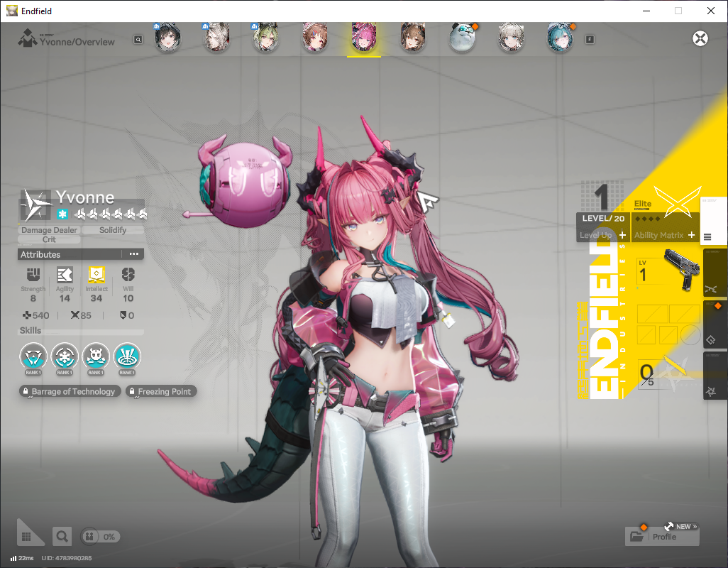Click the Endfield window title icon
The image size is (728, 568).
(x=11, y=11)
